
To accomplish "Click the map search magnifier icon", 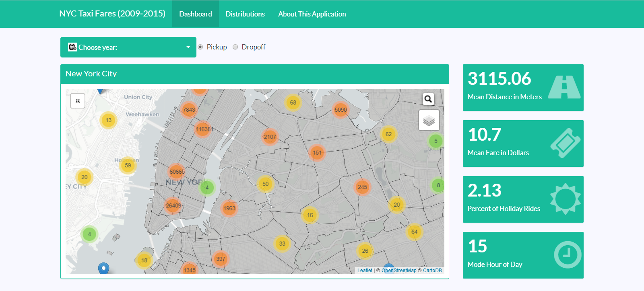I will pyautogui.click(x=428, y=99).
